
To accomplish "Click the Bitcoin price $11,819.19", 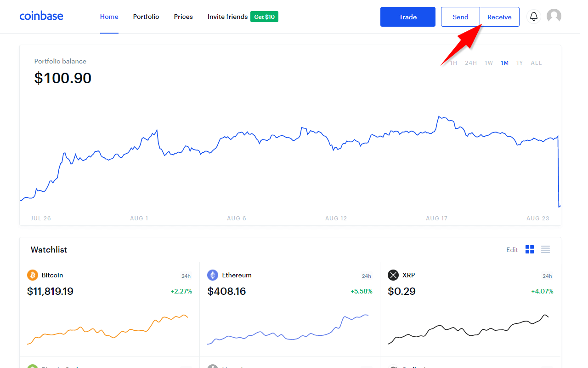I will coord(50,291).
